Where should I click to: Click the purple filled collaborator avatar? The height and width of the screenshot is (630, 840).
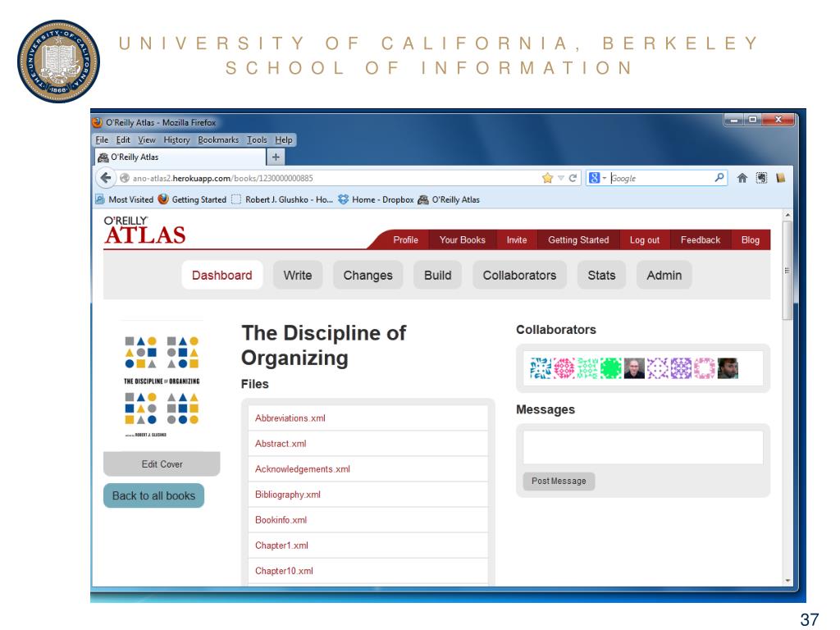point(681,368)
